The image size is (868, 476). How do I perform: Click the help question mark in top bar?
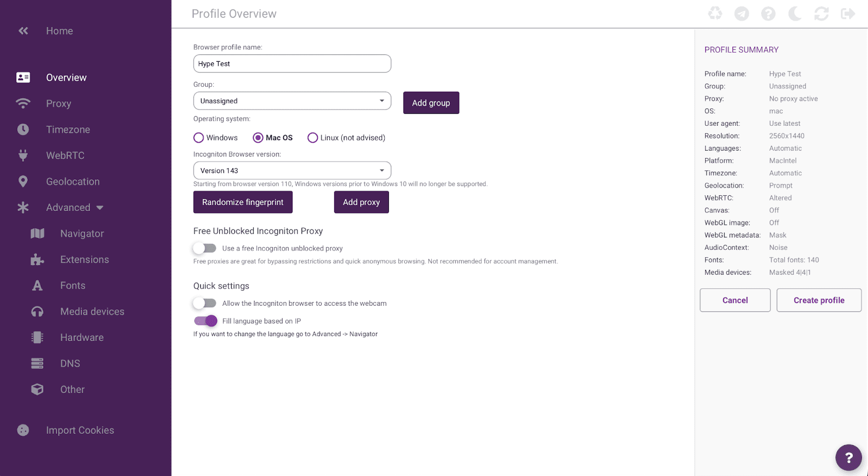click(768, 14)
